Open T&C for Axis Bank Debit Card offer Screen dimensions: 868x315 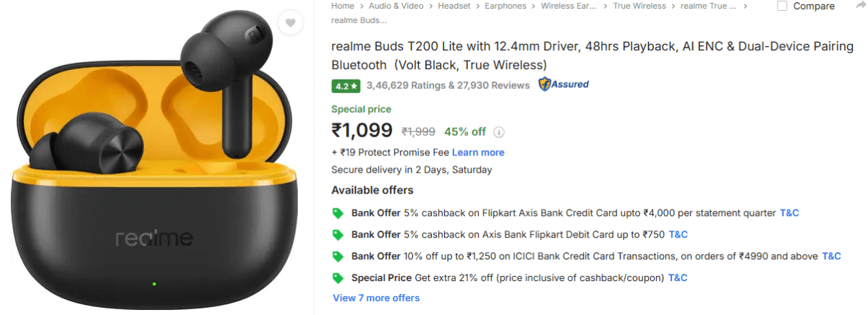click(678, 234)
